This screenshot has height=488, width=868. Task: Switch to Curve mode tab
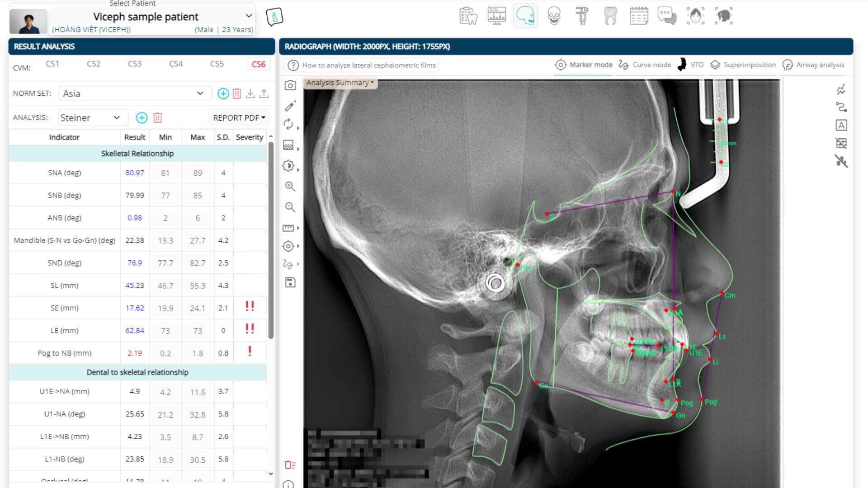point(645,65)
